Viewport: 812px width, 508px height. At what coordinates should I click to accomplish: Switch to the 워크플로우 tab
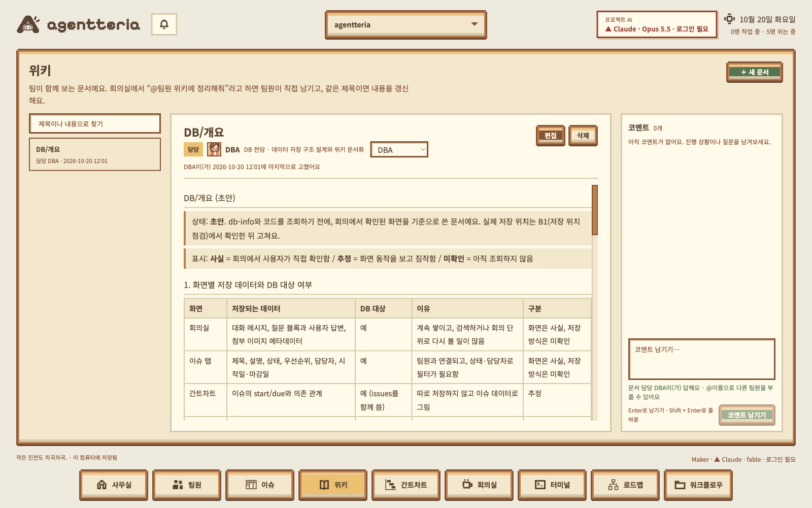[x=698, y=485]
